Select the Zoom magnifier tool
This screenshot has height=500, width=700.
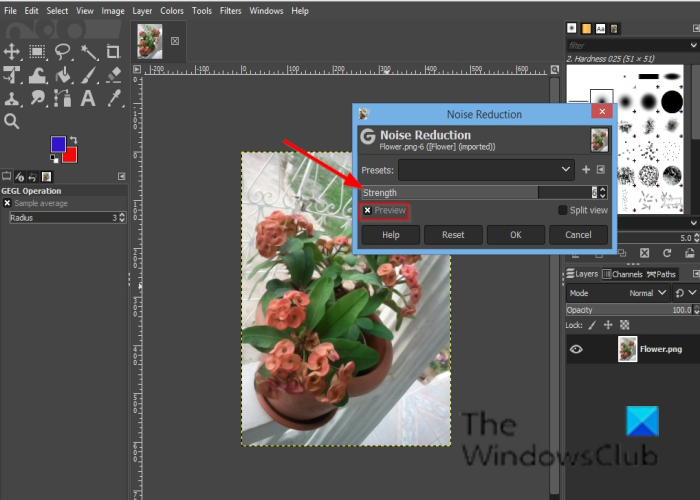pyautogui.click(x=12, y=121)
